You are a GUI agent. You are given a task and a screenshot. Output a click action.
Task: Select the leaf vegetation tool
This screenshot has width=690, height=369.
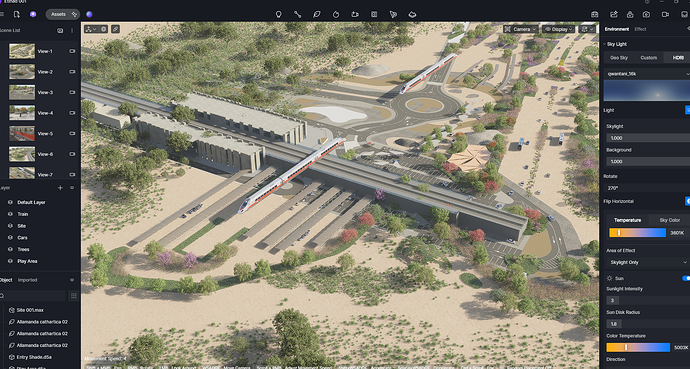(x=316, y=15)
